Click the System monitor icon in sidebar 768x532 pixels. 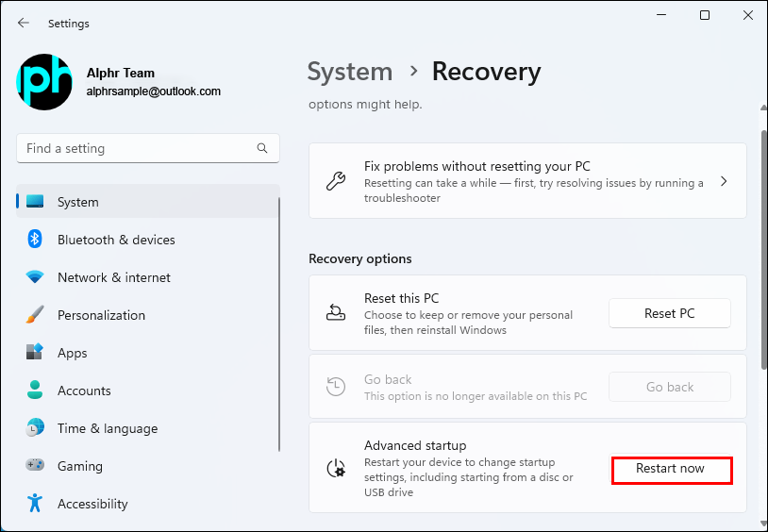coord(35,202)
